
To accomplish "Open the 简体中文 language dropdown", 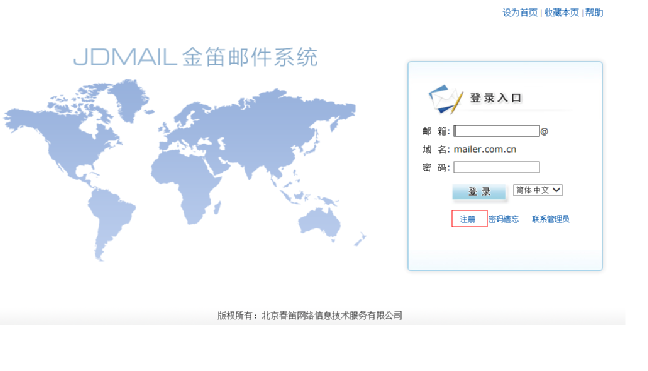I will (x=538, y=190).
